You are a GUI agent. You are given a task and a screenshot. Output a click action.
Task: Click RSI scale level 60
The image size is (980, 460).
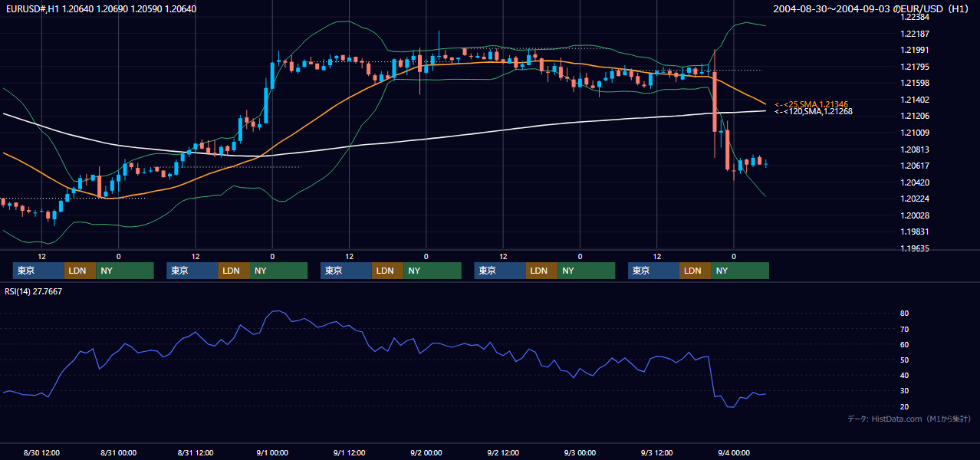[x=905, y=344]
